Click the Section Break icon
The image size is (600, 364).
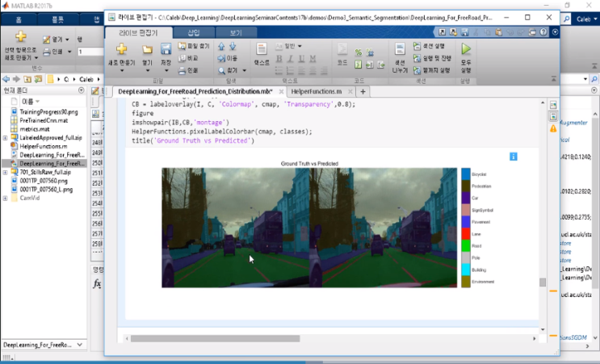point(399,50)
